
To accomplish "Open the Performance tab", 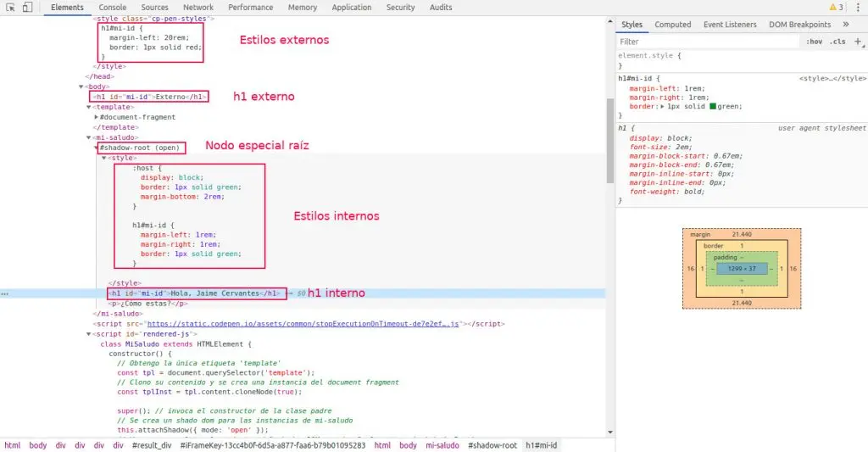I will [250, 7].
